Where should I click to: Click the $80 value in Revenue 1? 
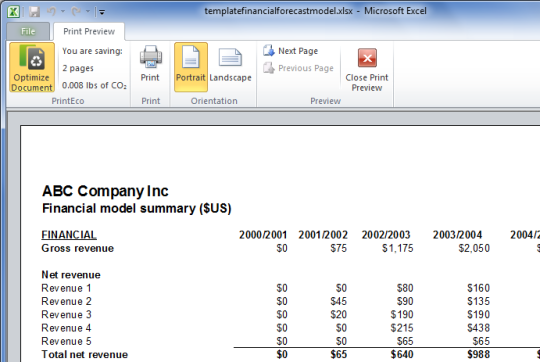[405, 288]
